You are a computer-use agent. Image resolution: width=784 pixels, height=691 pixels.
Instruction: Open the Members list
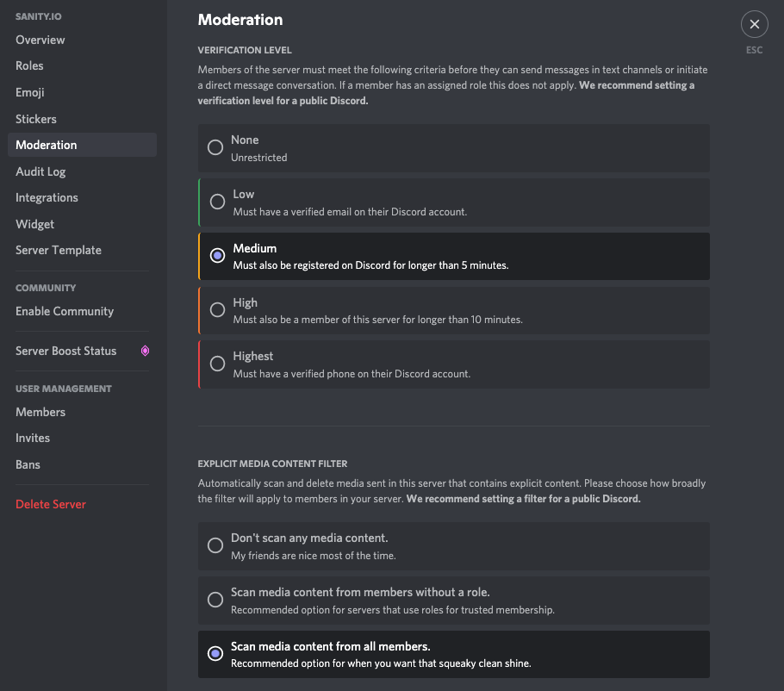tap(40, 412)
